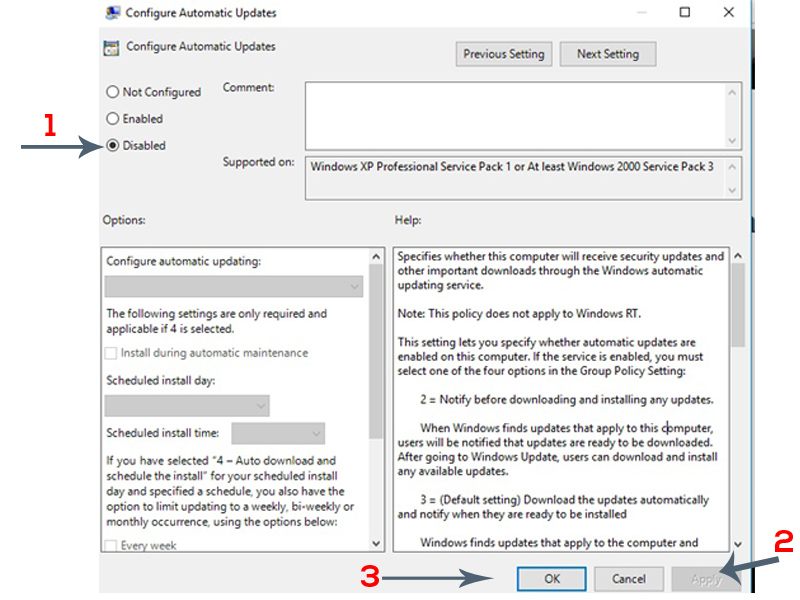Image resolution: width=800 pixels, height=600 pixels.
Task: Click the Configure Automatic Updates setting icon
Action: coord(111,48)
